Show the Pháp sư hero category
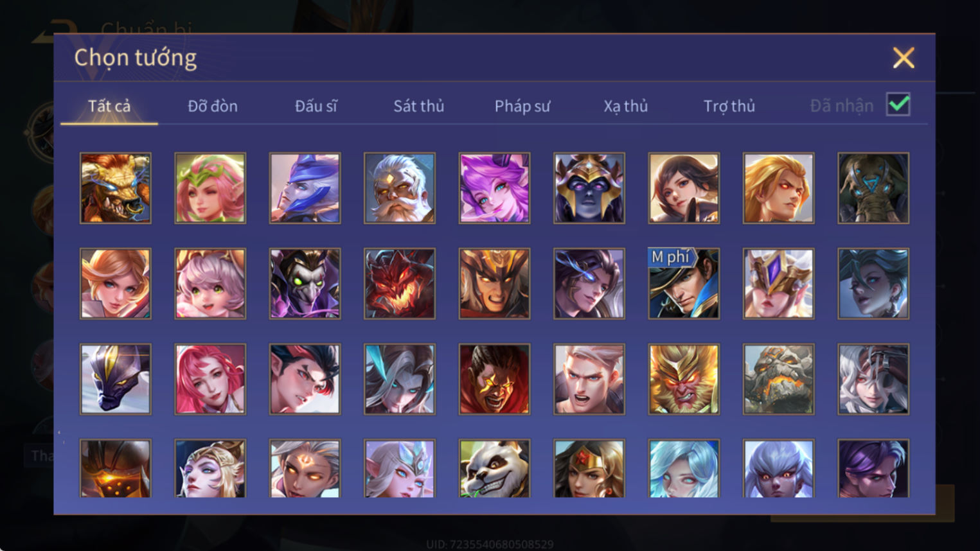 click(x=522, y=106)
